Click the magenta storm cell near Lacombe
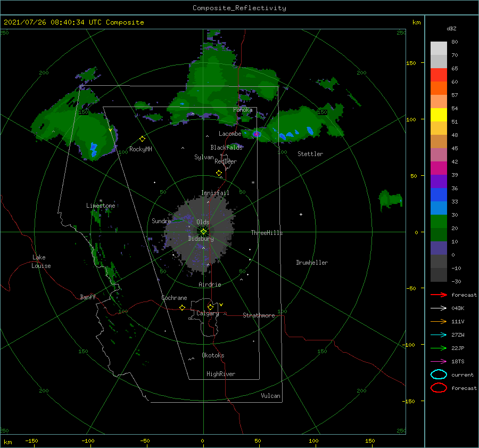 257,134
